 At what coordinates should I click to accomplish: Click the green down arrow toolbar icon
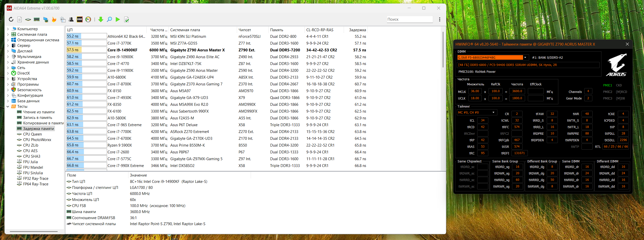pyautogui.click(x=101, y=19)
